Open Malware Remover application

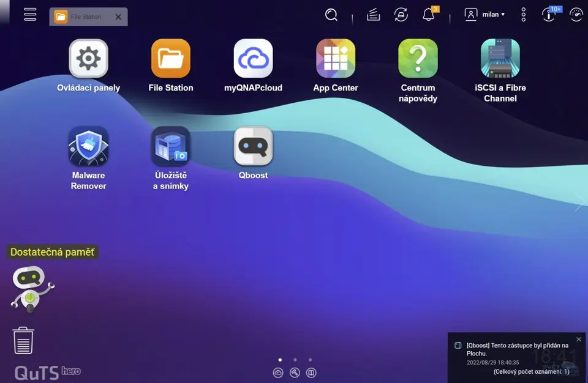tap(88, 146)
